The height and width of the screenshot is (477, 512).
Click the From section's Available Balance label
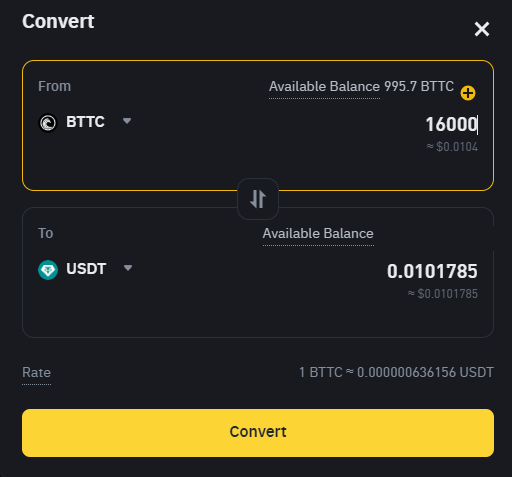pyautogui.click(x=324, y=87)
